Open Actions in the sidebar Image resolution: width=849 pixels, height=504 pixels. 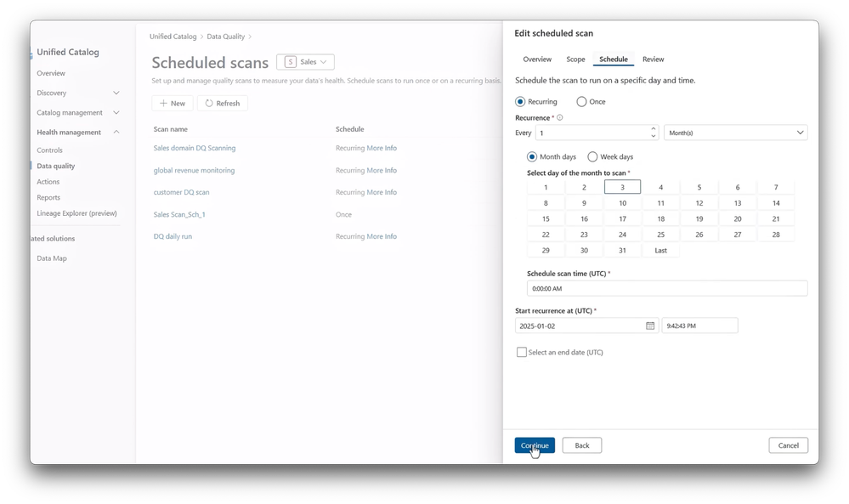[48, 182]
